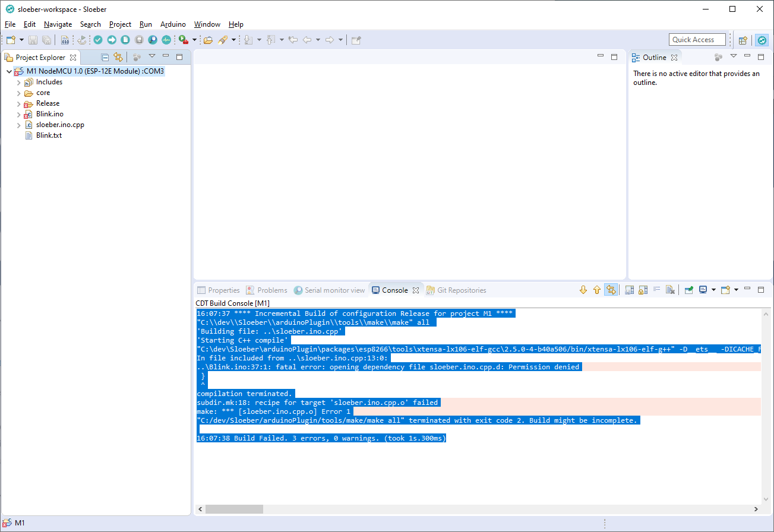Switch to the Serial monitor view tab

(329, 290)
